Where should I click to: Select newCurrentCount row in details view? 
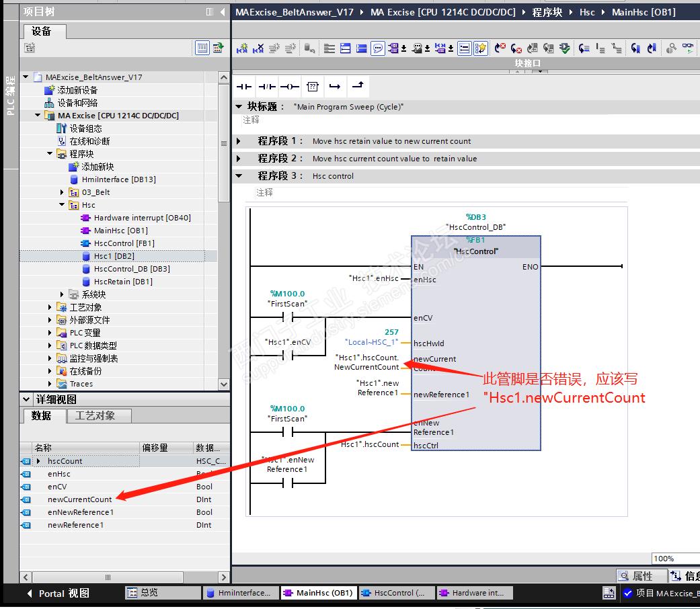(124, 499)
